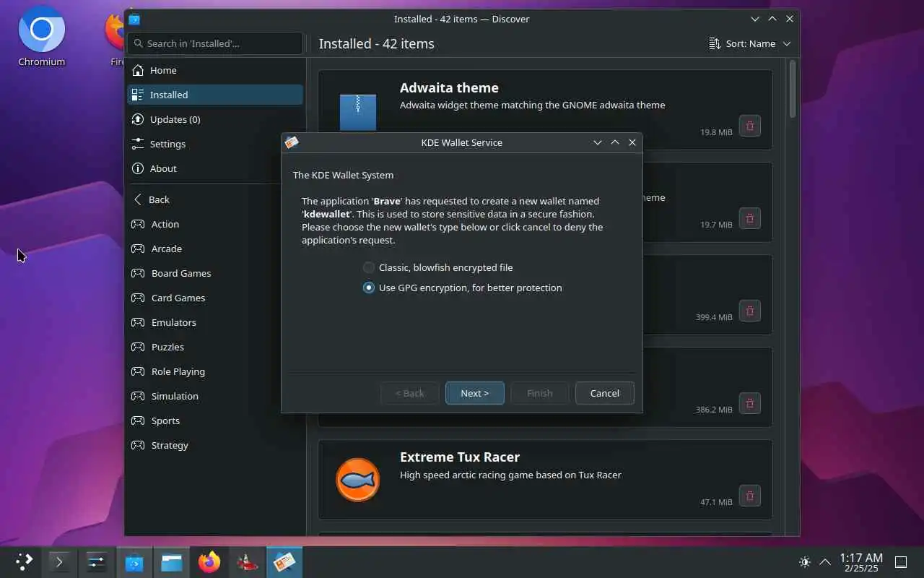Click show desktop icon in tray
The width and height of the screenshot is (924, 578).
click(x=901, y=562)
